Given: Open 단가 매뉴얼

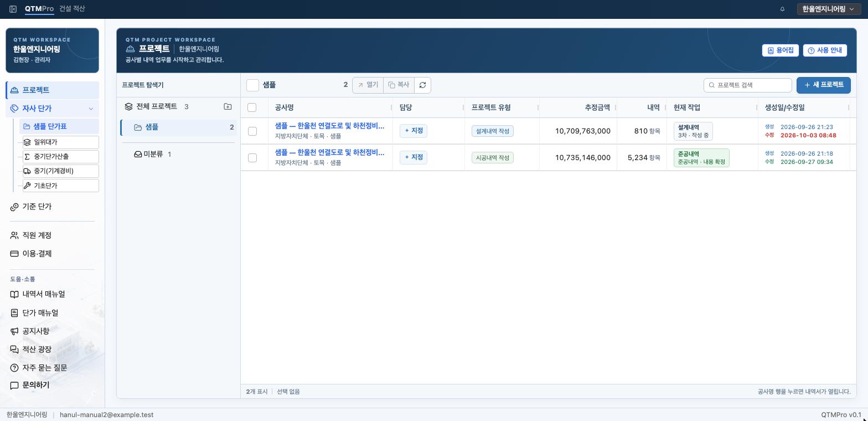Looking at the screenshot, I should pyautogui.click(x=52, y=313).
